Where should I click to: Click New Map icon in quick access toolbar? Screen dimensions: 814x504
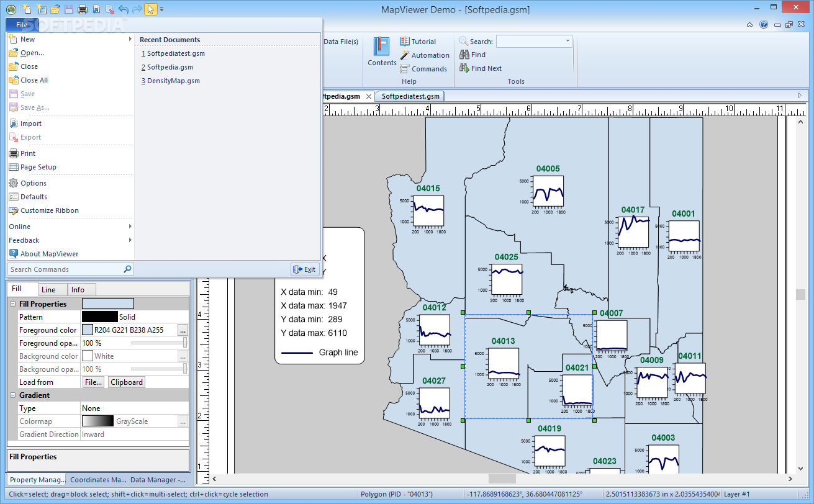click(x=27, y=9)
